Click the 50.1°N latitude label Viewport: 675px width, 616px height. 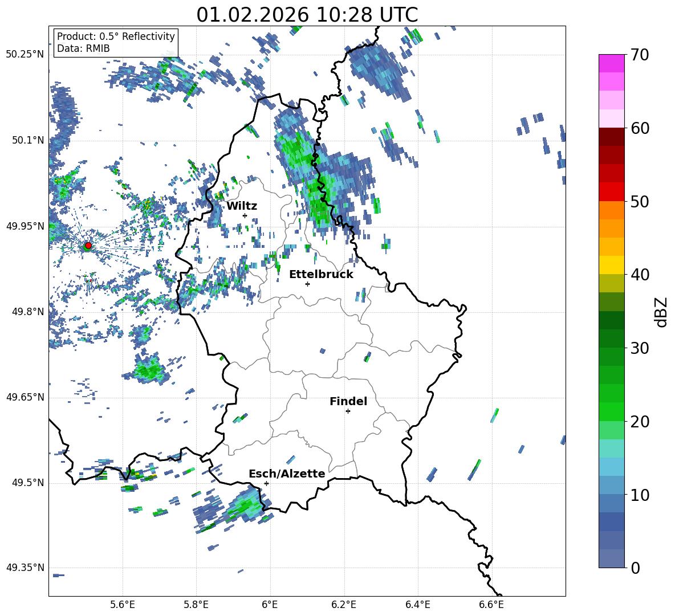[28, 140]
